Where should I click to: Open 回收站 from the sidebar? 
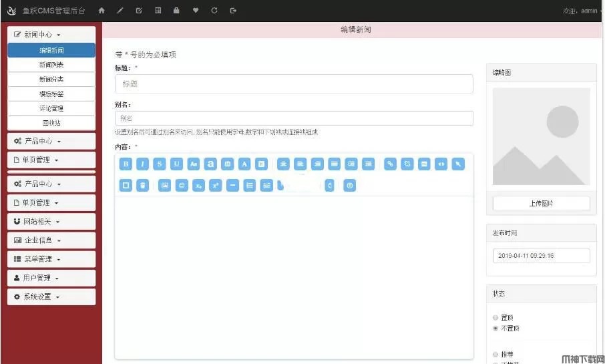51,123
